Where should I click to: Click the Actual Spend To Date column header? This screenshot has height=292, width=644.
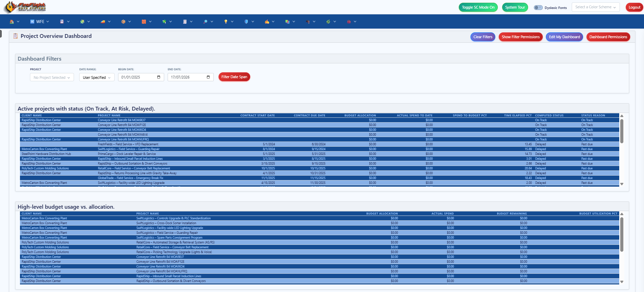pyautogui.click(x=414, y=115)
